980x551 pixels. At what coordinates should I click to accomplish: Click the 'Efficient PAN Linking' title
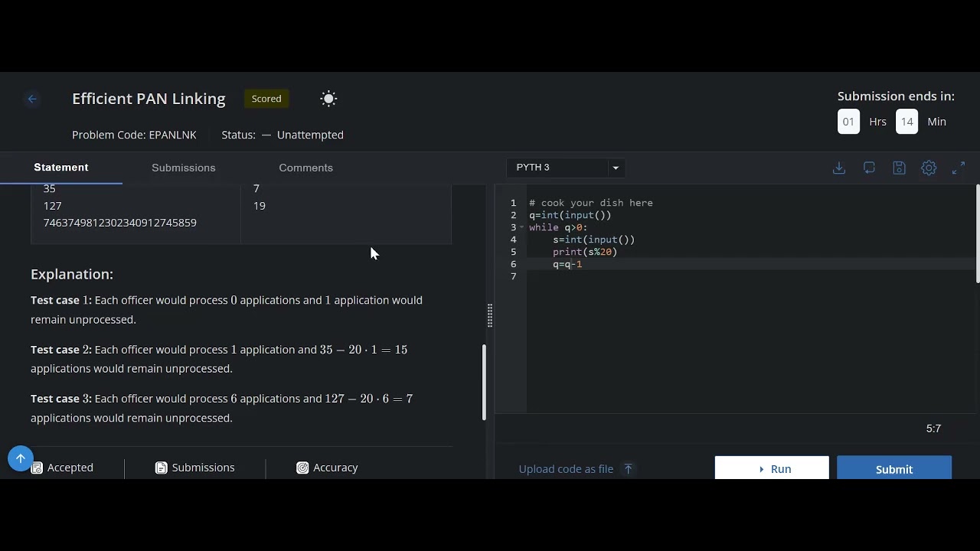click(149, 99)
